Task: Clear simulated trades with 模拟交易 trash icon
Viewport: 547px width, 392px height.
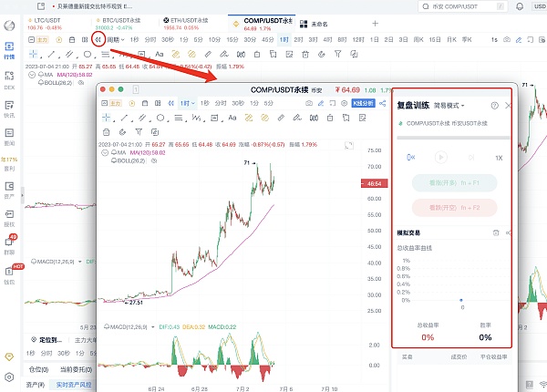Action: [496, 232]
